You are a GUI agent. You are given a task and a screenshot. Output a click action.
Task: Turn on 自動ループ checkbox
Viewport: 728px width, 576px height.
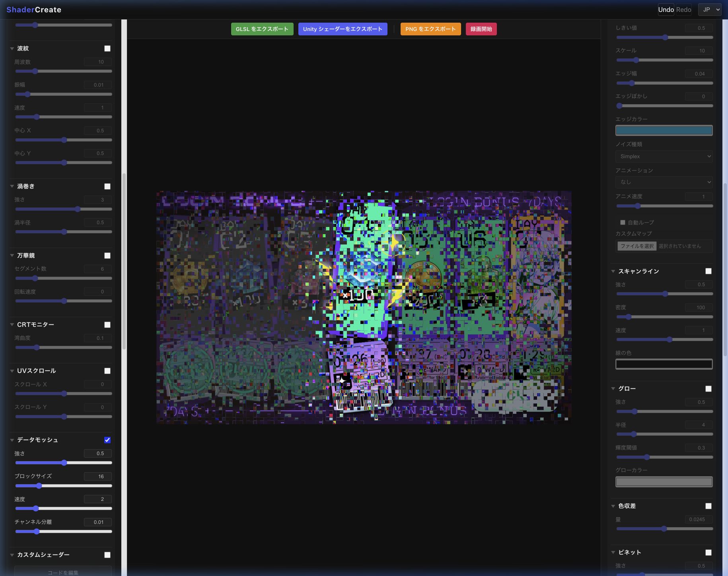(x=623, y=223)
